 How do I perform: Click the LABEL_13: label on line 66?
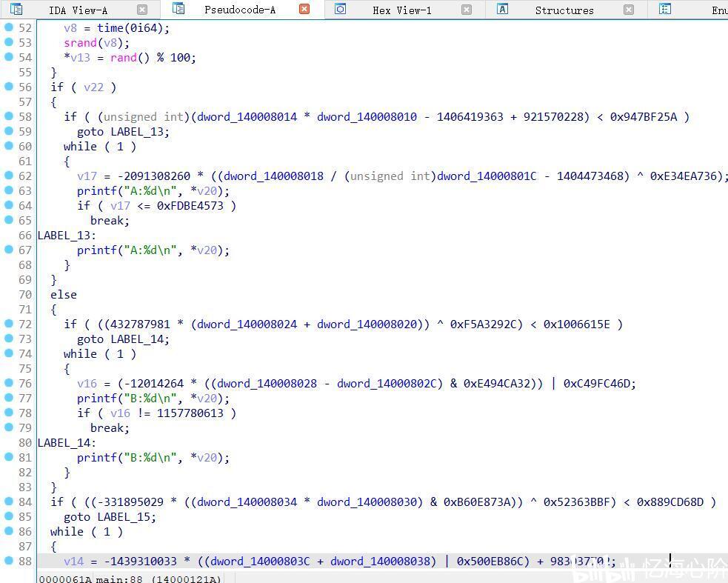tap(67, 236)
